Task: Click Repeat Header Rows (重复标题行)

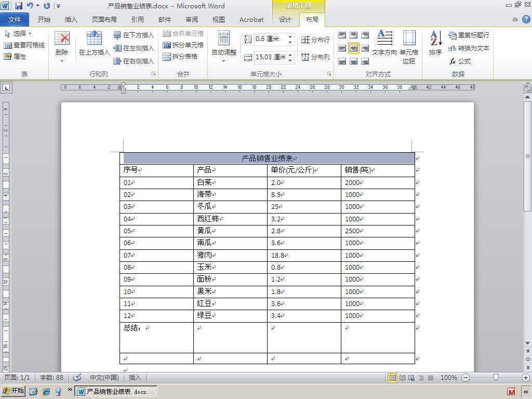Action: 469,35
